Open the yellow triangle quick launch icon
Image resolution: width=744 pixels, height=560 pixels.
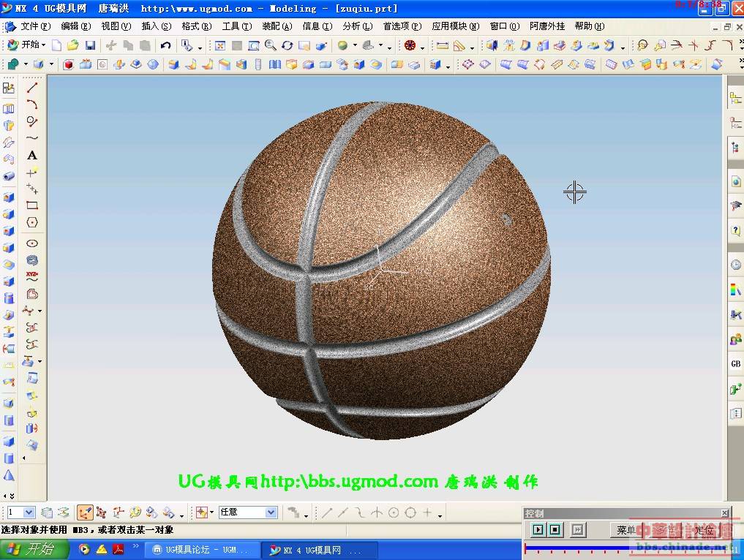(x=102, y=550)
